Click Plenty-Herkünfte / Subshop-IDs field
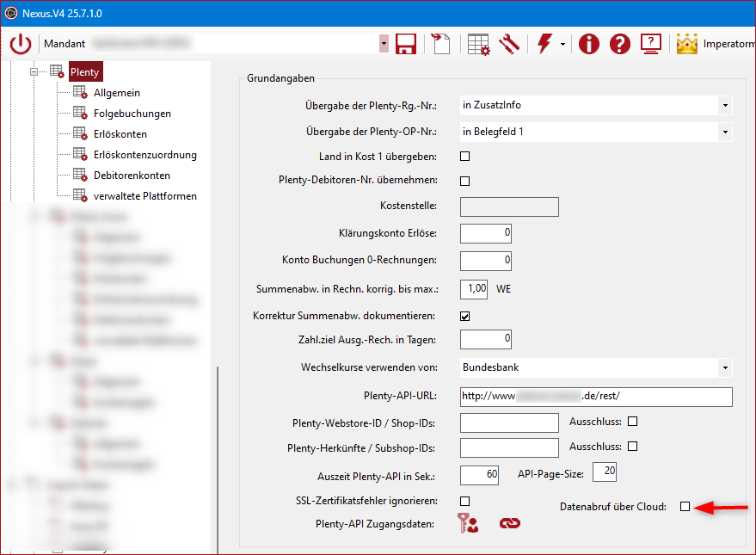This screenshot has height=555, width=756. point(509,448)
